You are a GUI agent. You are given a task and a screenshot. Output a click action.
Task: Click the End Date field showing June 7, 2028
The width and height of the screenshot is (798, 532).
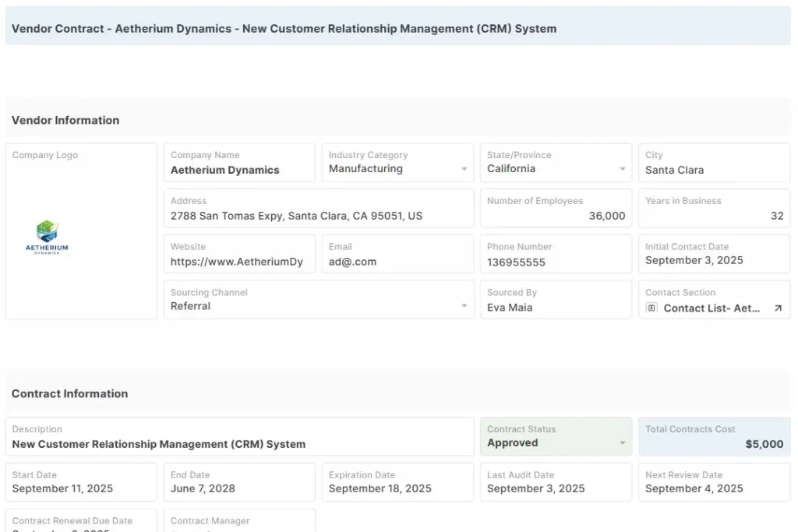point(201,488)
